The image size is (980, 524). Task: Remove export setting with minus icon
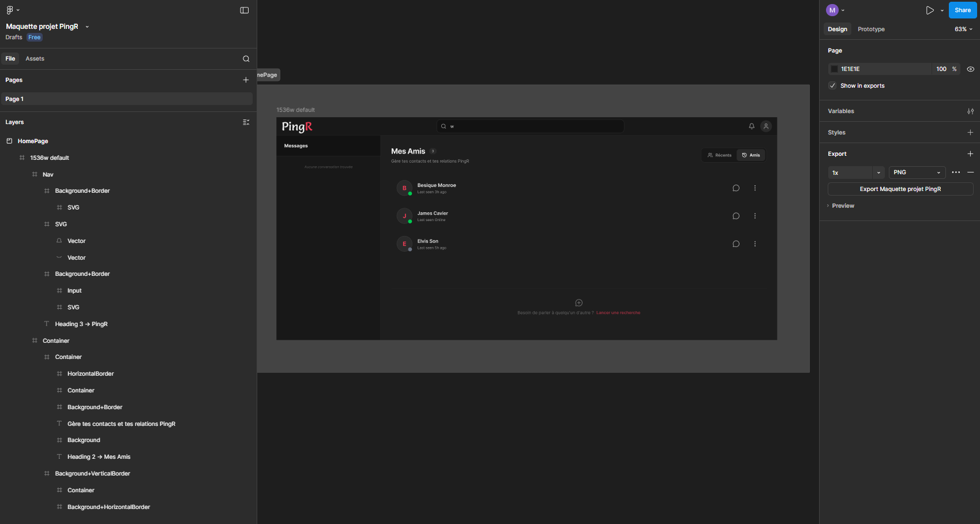point(970,173)
